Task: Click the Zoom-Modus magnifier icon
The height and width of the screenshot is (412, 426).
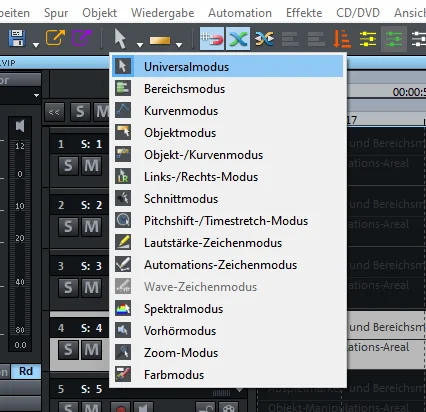Action: coord(123,352)
